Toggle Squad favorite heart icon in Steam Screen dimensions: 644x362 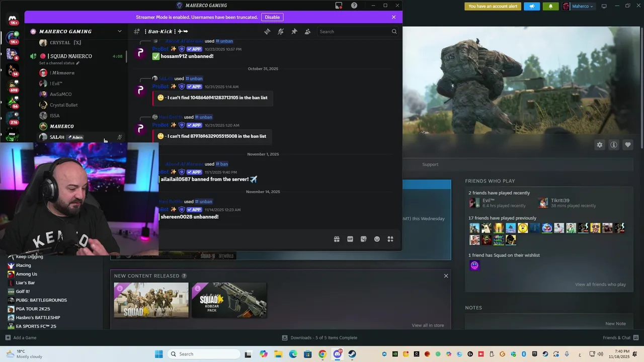[628, 145]
